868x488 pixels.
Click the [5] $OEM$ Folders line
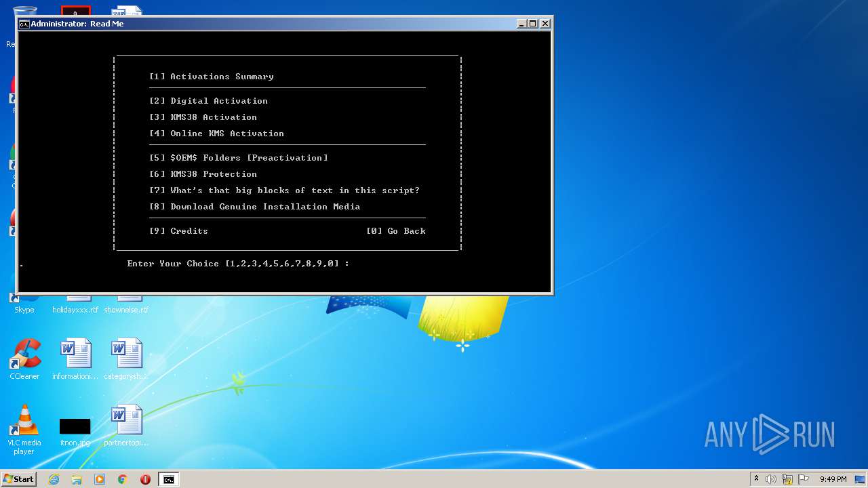[x=239, y=158]
